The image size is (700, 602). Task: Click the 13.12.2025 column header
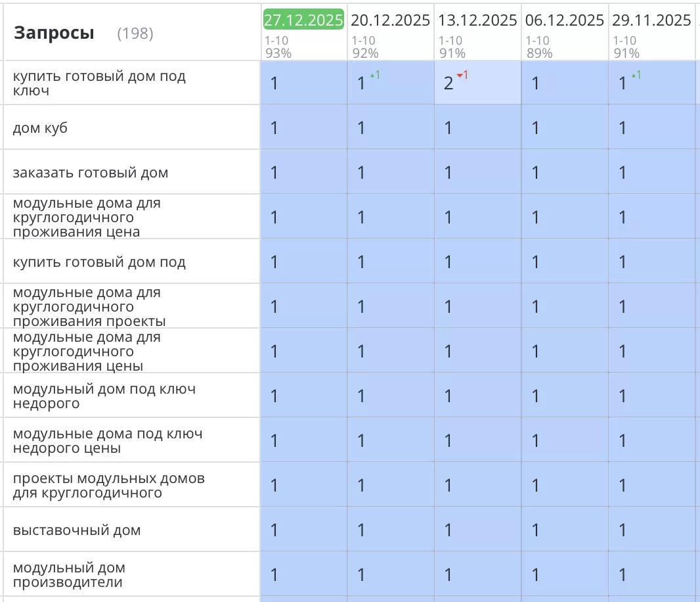477,20
